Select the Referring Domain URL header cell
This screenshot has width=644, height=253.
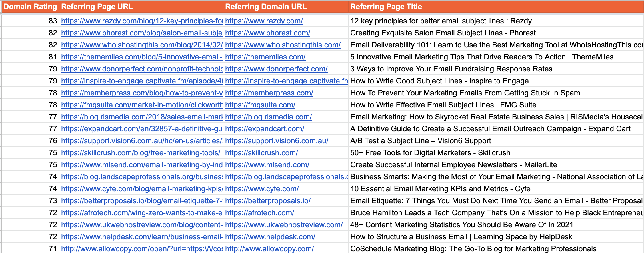[286, 7]
